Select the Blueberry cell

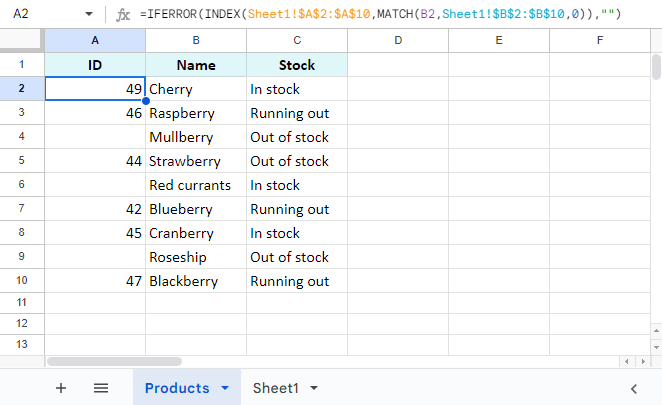(196, 209)
